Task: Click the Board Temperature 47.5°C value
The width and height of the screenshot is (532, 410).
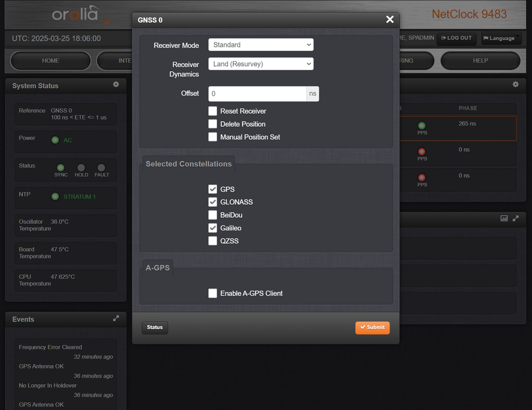Action: 60,249
